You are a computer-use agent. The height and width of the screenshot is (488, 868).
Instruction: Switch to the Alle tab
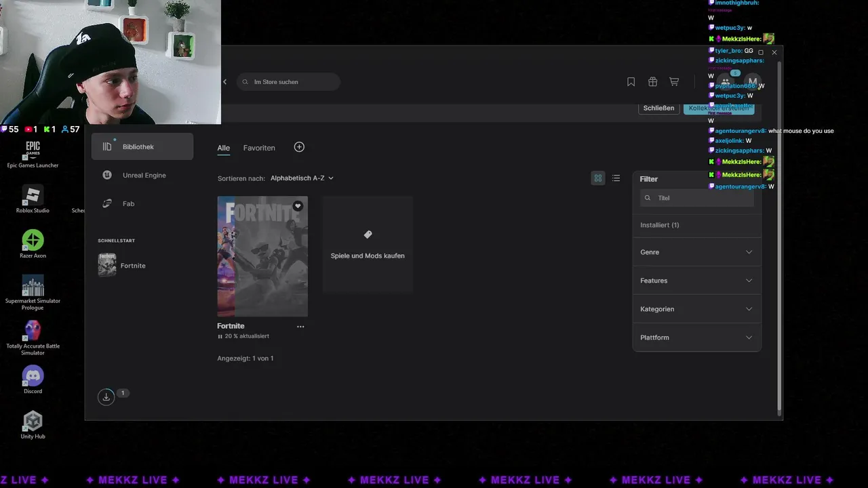(224, 148)
